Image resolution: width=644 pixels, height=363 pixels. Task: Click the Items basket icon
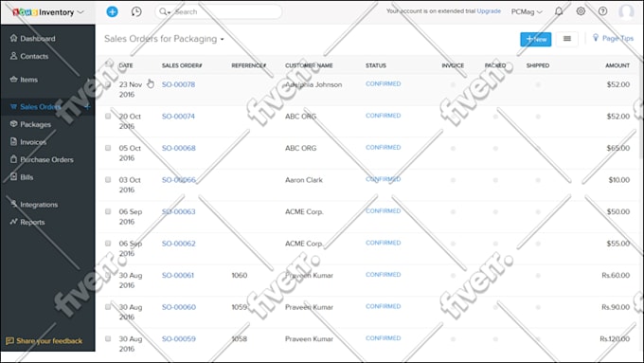(13, 79)
